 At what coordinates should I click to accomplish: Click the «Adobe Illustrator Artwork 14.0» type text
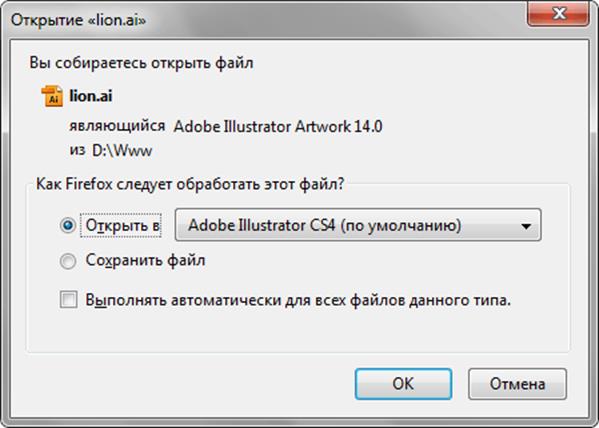pos(278,126)
